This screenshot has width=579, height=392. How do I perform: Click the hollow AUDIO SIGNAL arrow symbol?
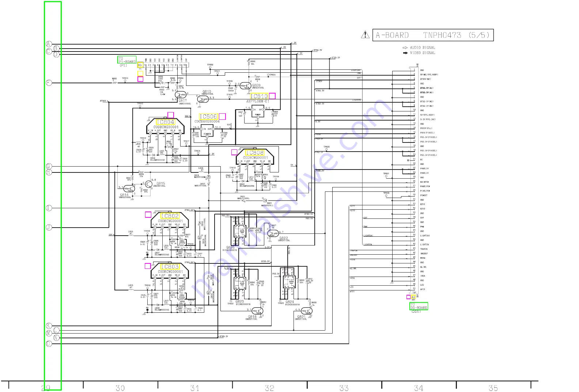405,47
